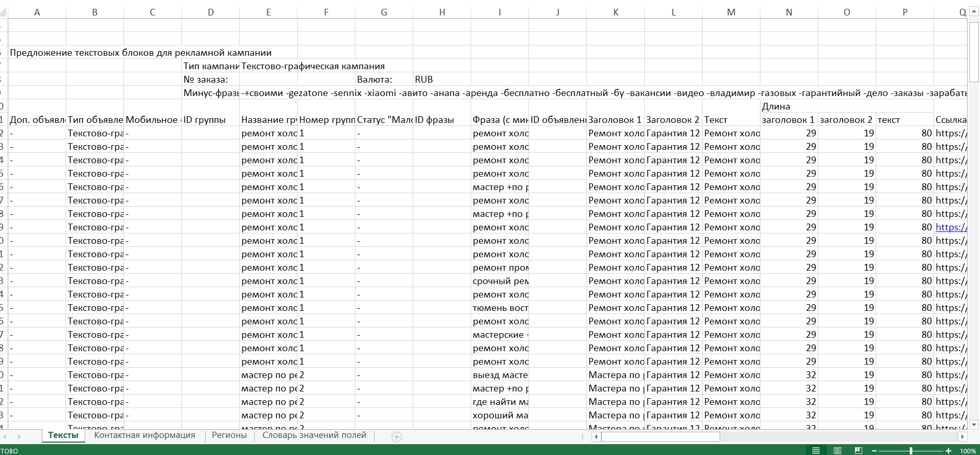The image size is (980, 455).
Task: Switch to Normal view in status bar
Action: click(x=816, y=451)
